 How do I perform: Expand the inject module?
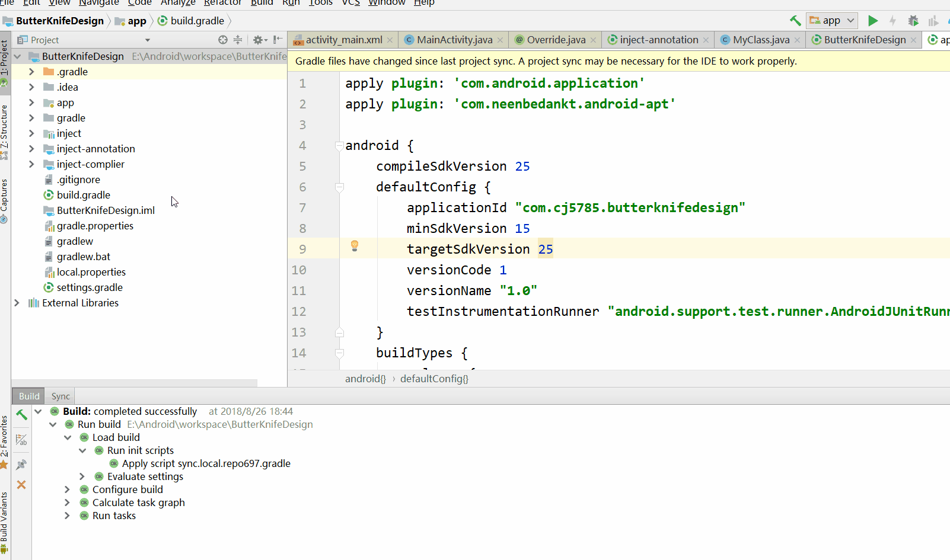point(31,133)
